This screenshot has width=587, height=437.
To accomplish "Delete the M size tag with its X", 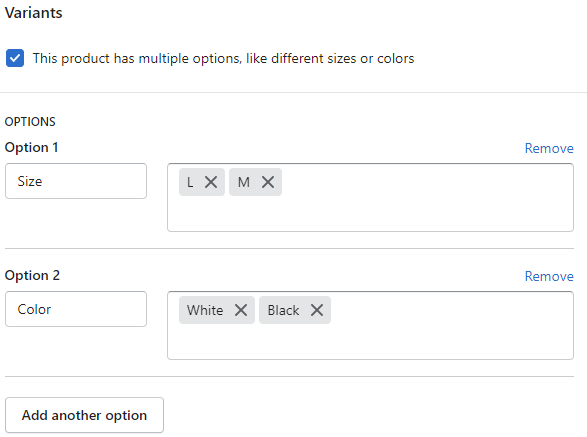I will 268,182.
